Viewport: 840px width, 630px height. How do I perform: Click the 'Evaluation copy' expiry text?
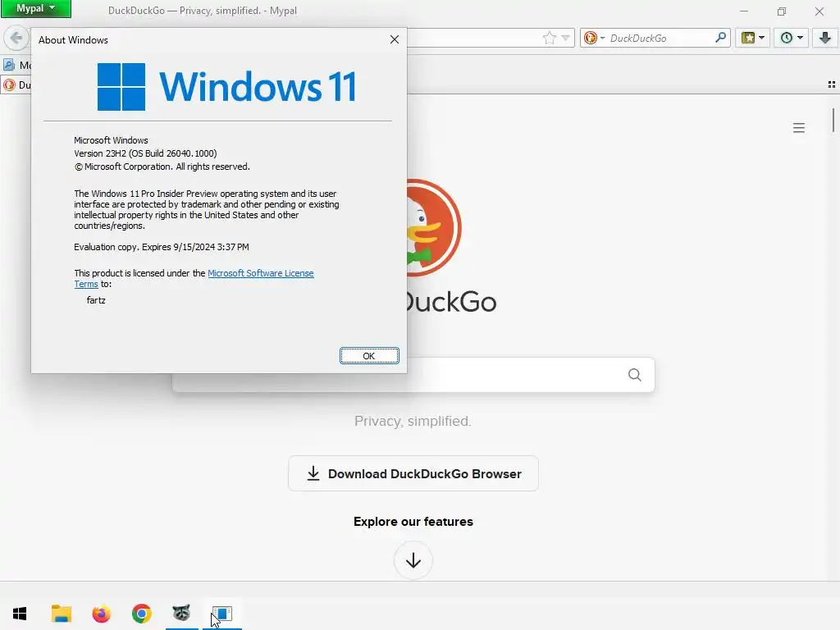(162, 247)
